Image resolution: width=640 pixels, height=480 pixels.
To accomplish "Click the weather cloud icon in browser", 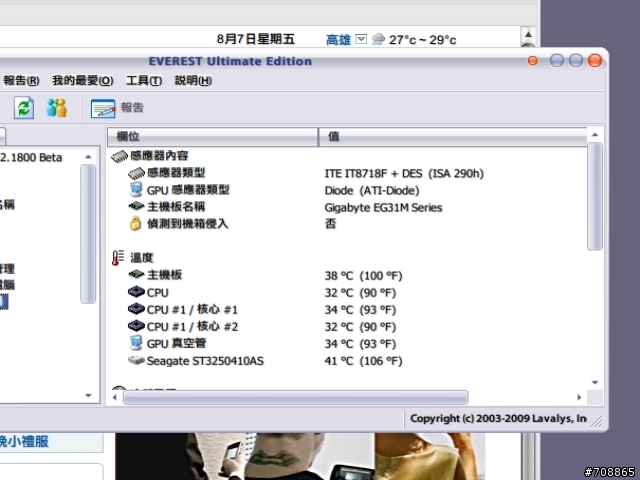I will click(378, 39).
